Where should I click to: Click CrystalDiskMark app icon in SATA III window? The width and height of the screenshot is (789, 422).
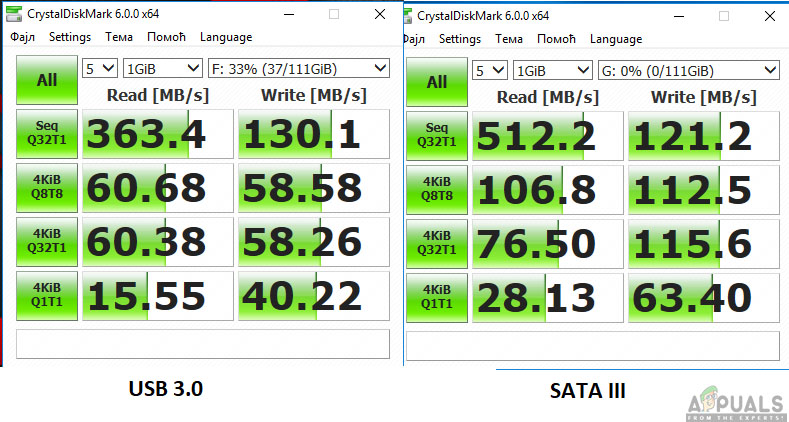tap(408, 16)
